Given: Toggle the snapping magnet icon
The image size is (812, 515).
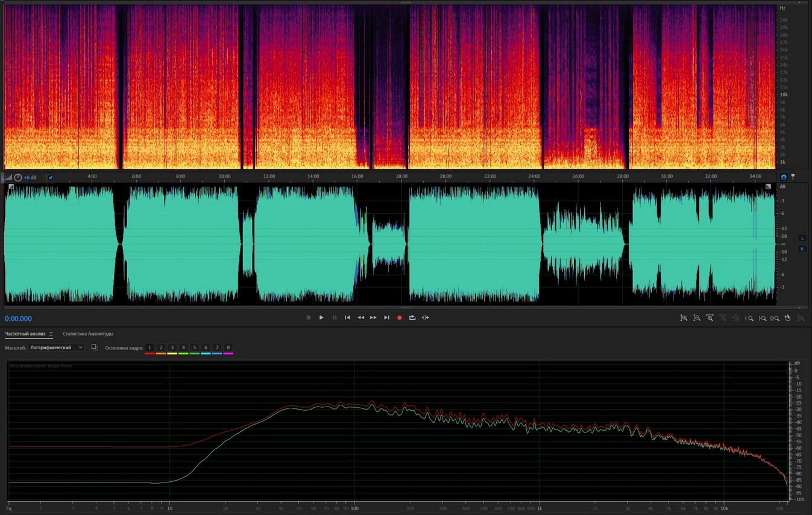Looking at the screenshot, I should click(784, 177).
